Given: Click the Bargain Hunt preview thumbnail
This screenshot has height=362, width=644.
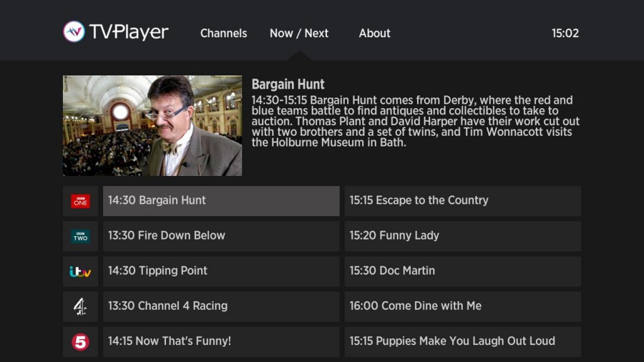Looking at the screenshot, I should pos(152,126).
